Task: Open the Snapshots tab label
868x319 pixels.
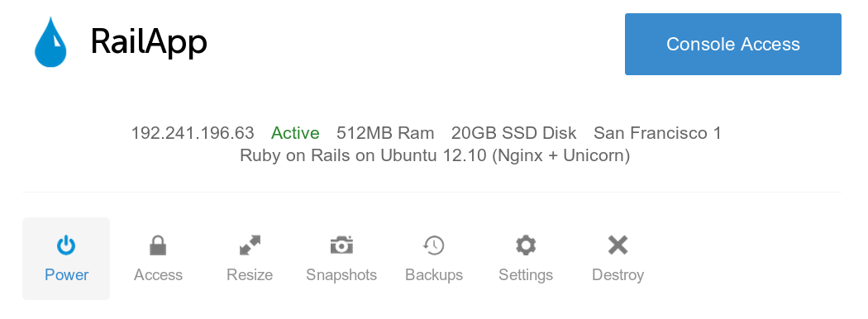Action: click(x=341, y=275)
